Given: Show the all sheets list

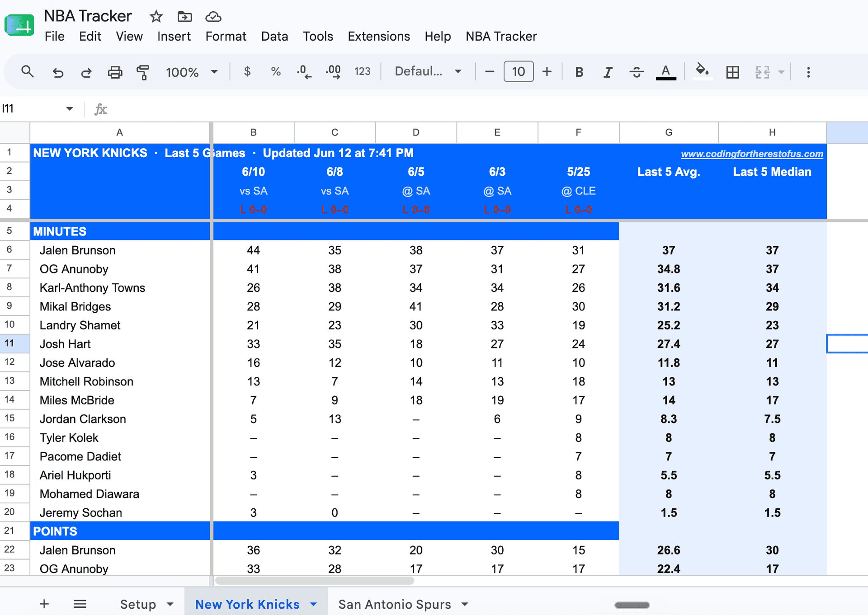Looking at the screenshot, I should pos(80,604).
